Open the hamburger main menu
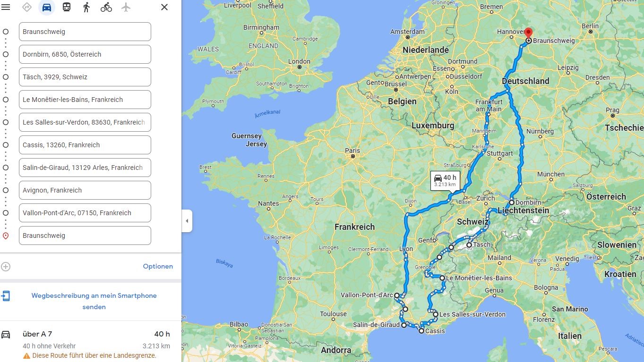The image size is (644, 362). tap(6, 7)
